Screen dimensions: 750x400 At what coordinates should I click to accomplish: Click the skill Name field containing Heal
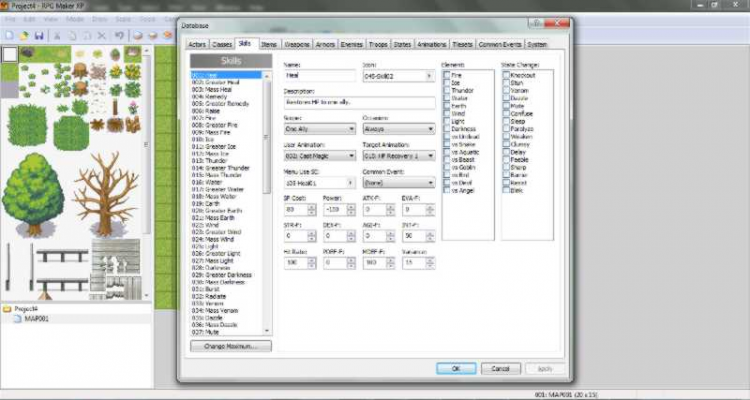click(x=320, y=76)
